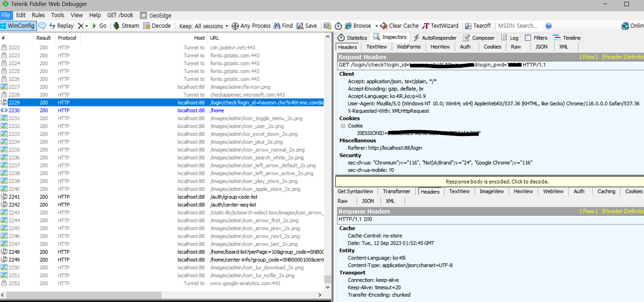Click the Tearoff button

coord(478,26)
